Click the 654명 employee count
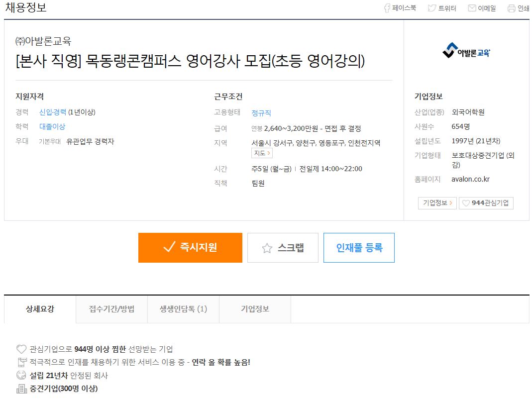This screenshot has width=532, height=400. click(461, 126)
